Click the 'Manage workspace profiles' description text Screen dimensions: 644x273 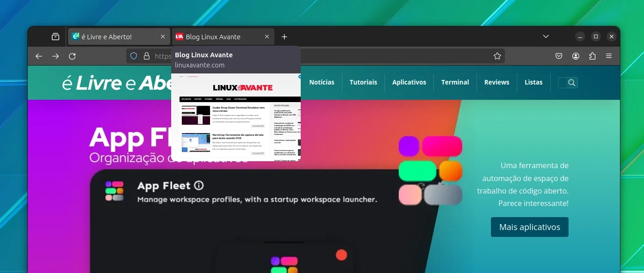click(257, 200)
